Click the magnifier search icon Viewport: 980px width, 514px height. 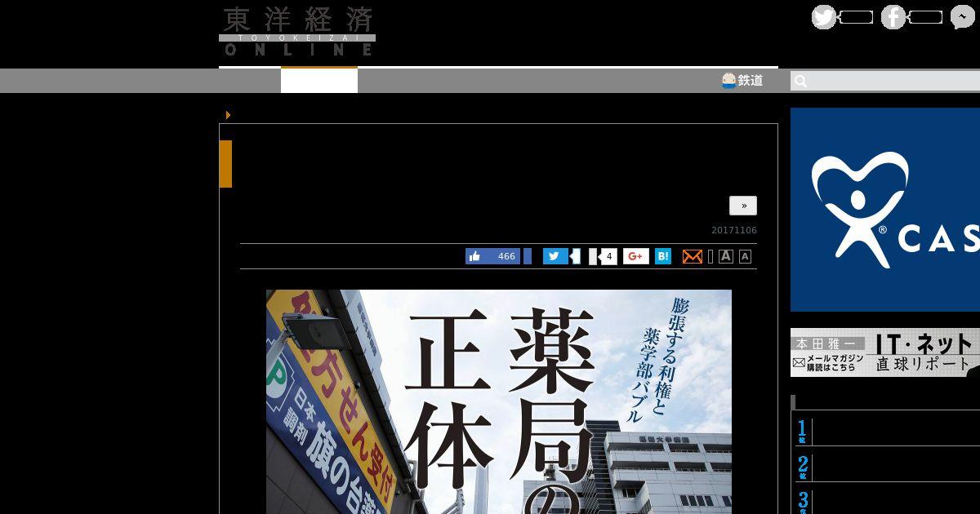(x=800, y=81)
